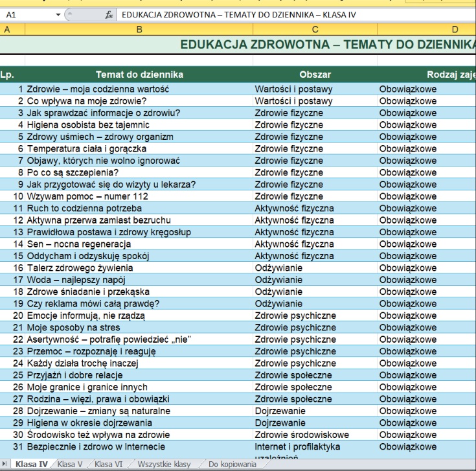Select cell 'Zdrowie – moja codzienna wartość'
Image resolution: width=476 pixels, height=471 pixels.
(x=139, y=89)
